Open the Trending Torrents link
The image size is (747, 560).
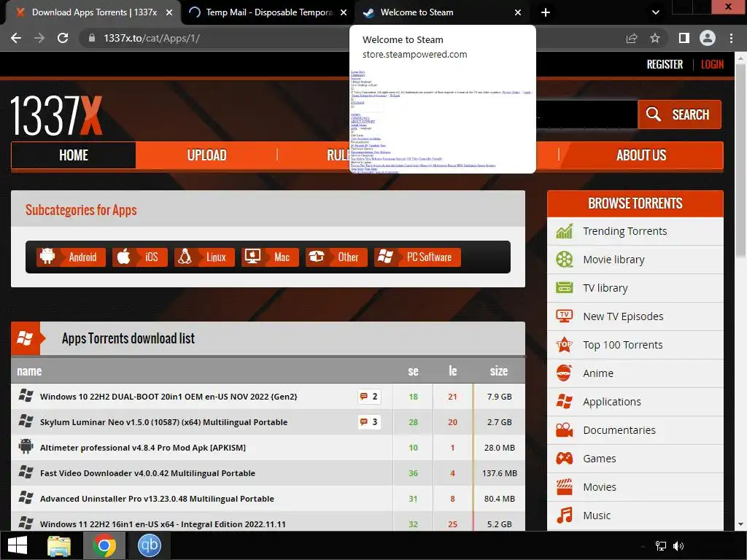tap(624, 231)
